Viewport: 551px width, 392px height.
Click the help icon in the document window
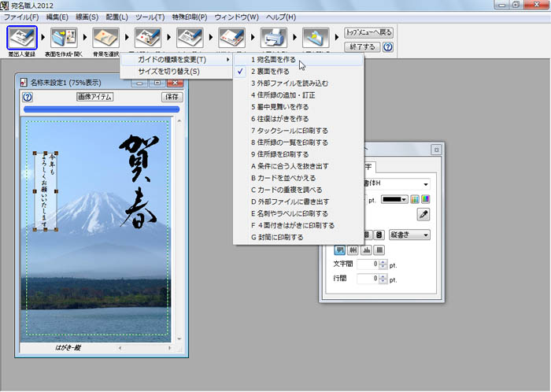click(x=28, y=97)
